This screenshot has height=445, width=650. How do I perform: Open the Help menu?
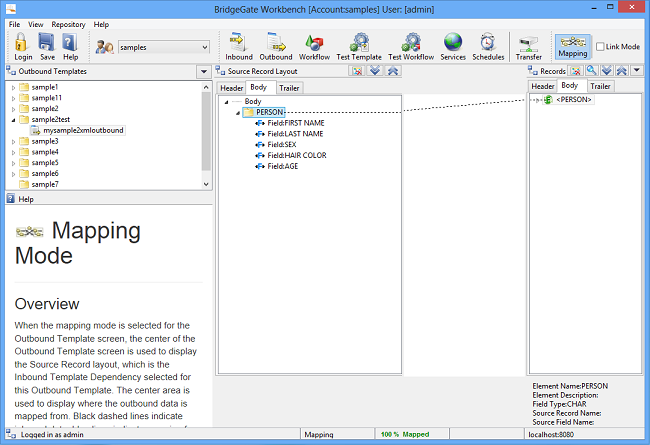tap(101, 24)
